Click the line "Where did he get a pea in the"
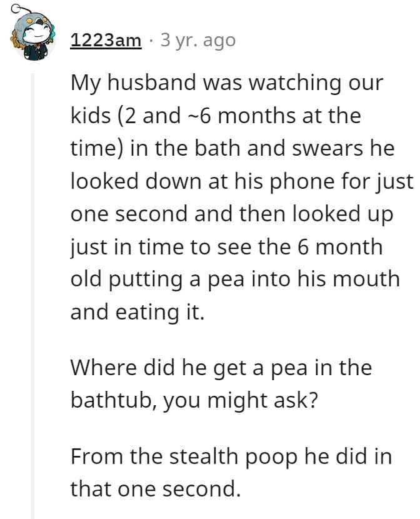Screen dimensions: 420x519 [x=221, y=366]
